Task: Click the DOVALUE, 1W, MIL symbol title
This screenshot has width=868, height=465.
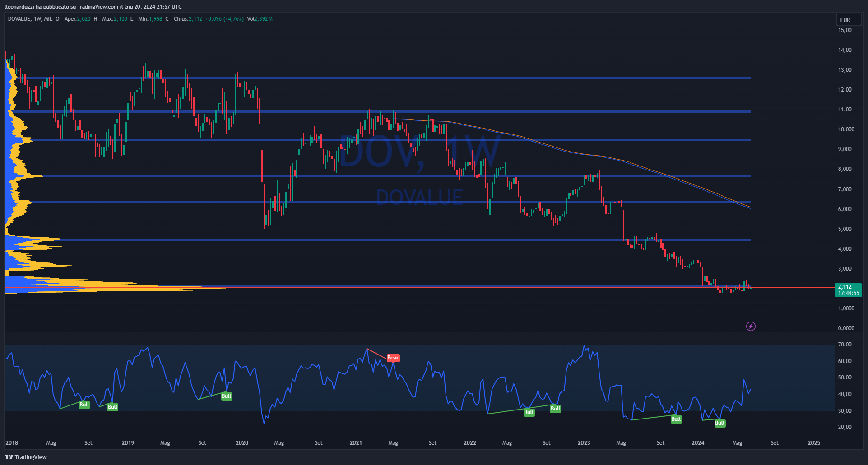Action: tap(30, 19)
